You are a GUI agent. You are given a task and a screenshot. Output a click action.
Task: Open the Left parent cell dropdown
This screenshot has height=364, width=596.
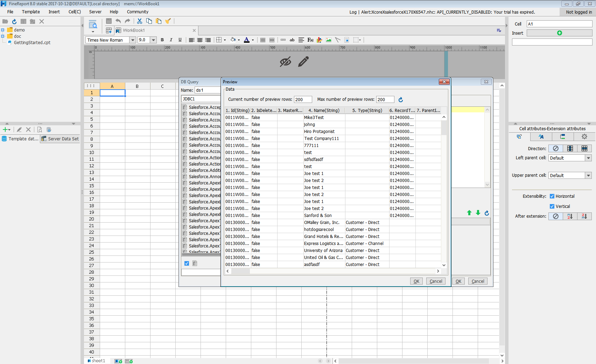(x=588, y=158)
